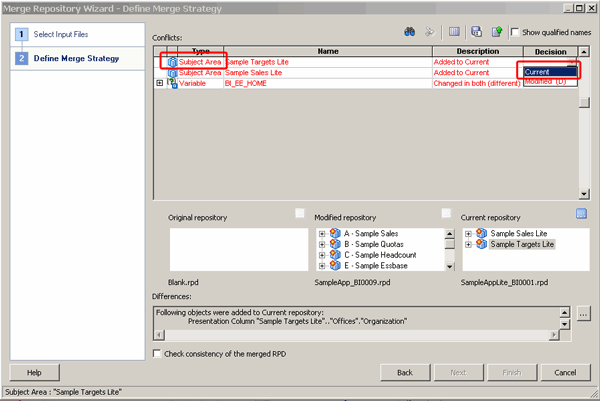Expand the BI_EE_HOME variable row

(x=160, y=83)
